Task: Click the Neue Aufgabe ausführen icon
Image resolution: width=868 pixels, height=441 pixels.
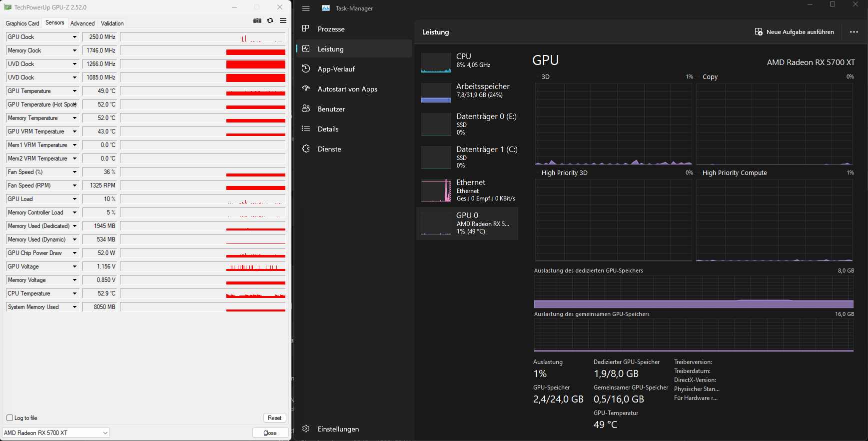Action: click(x=759, y=32)
